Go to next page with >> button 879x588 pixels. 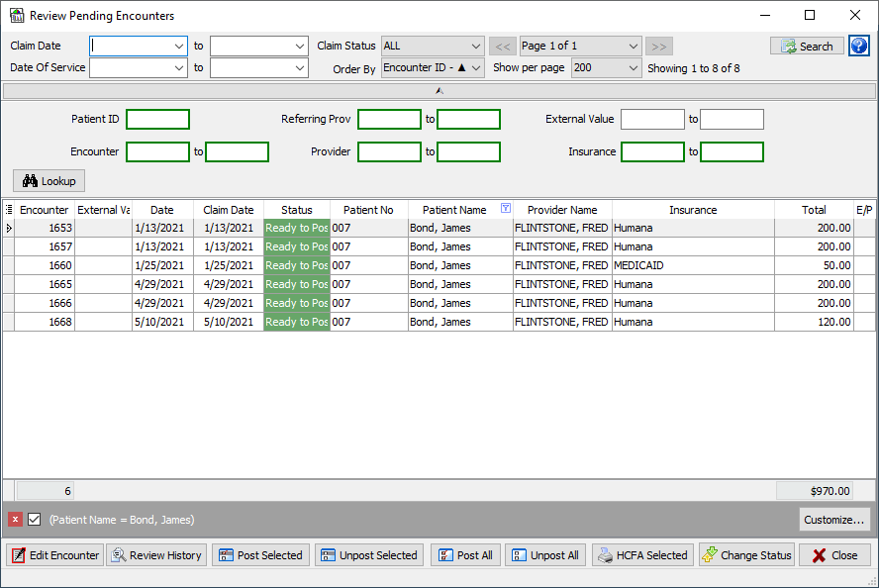tap(658, 47)
